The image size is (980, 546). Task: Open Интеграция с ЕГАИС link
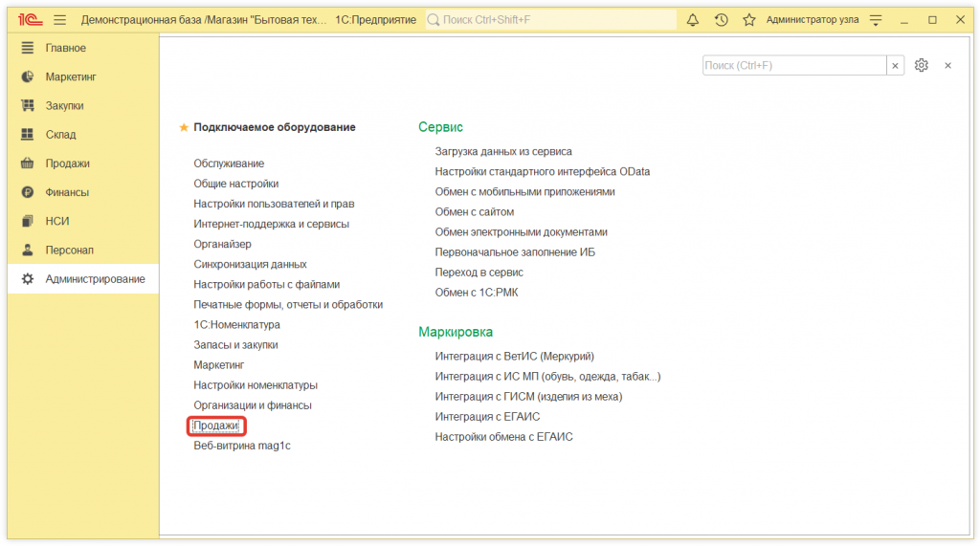point(487,416)
